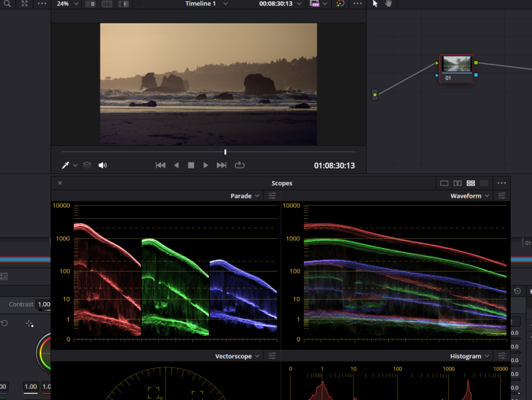
Task: Select the pointer arrow tool in the node editor
Action: pos(375,3)
